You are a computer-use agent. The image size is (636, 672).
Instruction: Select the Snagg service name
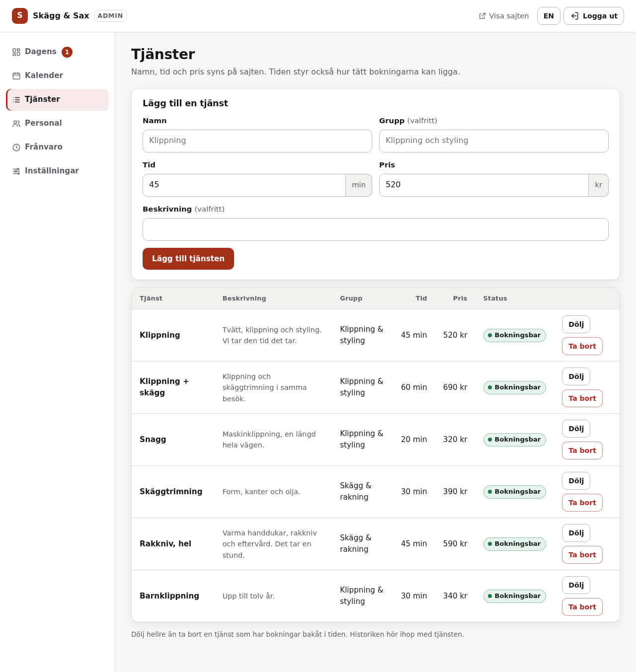(x=153, y=440)
